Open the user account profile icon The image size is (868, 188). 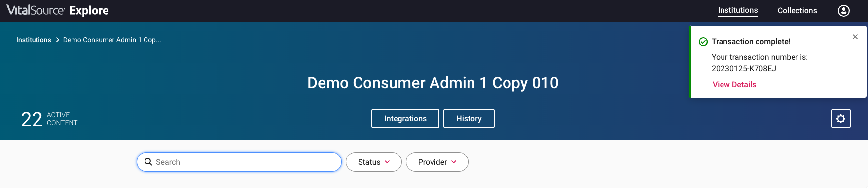point(844,10)
